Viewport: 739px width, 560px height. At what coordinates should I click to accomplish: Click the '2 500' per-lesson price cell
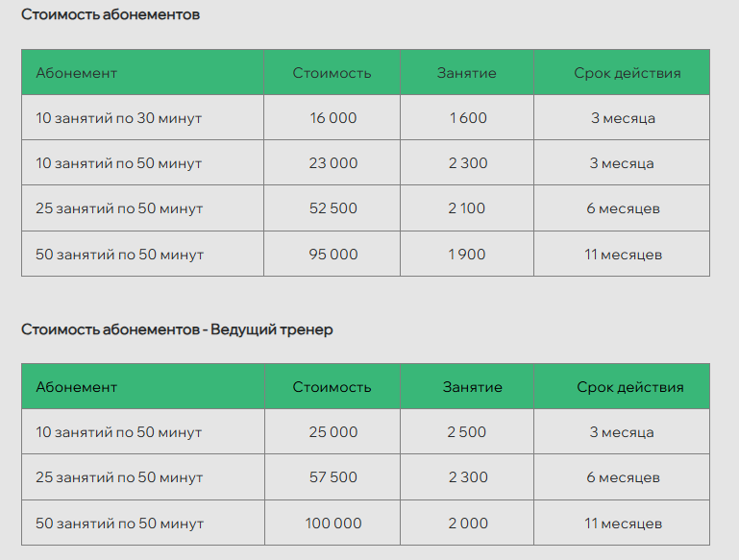coord(467,432)
